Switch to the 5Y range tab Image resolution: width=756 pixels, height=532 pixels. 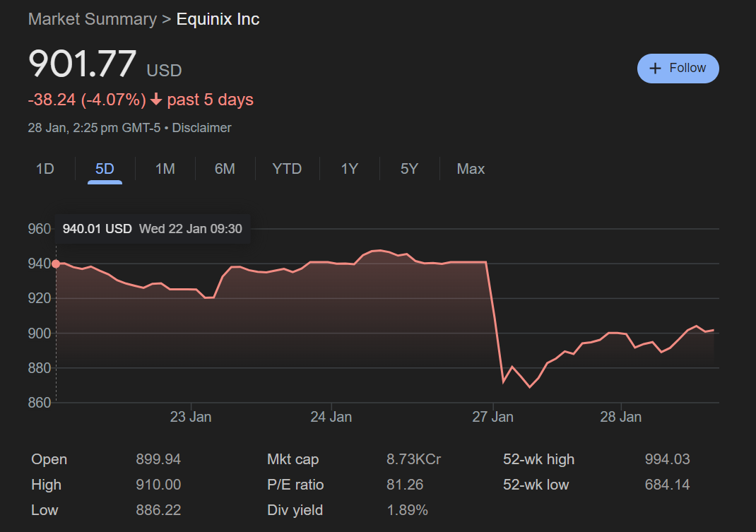click(x=409, y=169)
